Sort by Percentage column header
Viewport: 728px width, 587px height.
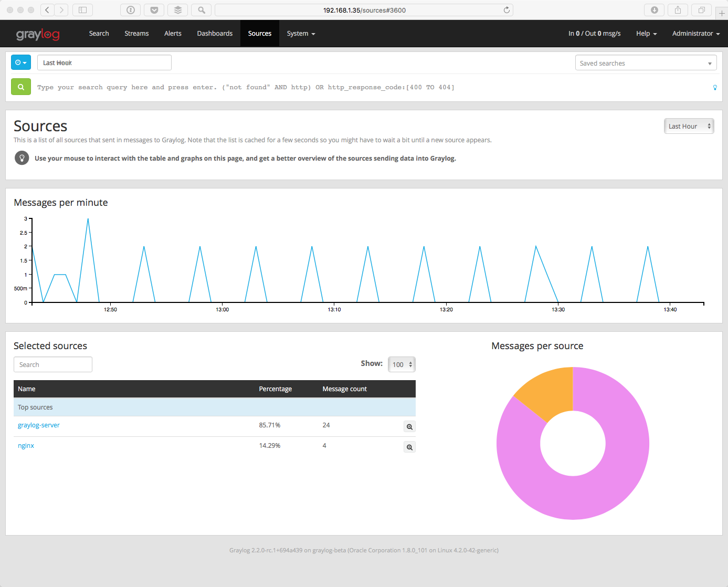point(276,389)
